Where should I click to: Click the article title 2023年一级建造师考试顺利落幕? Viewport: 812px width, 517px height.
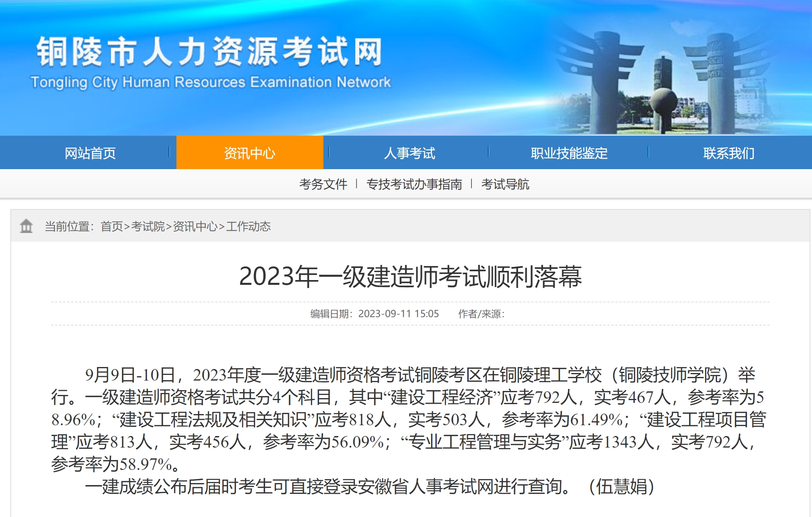pos(410,276)
